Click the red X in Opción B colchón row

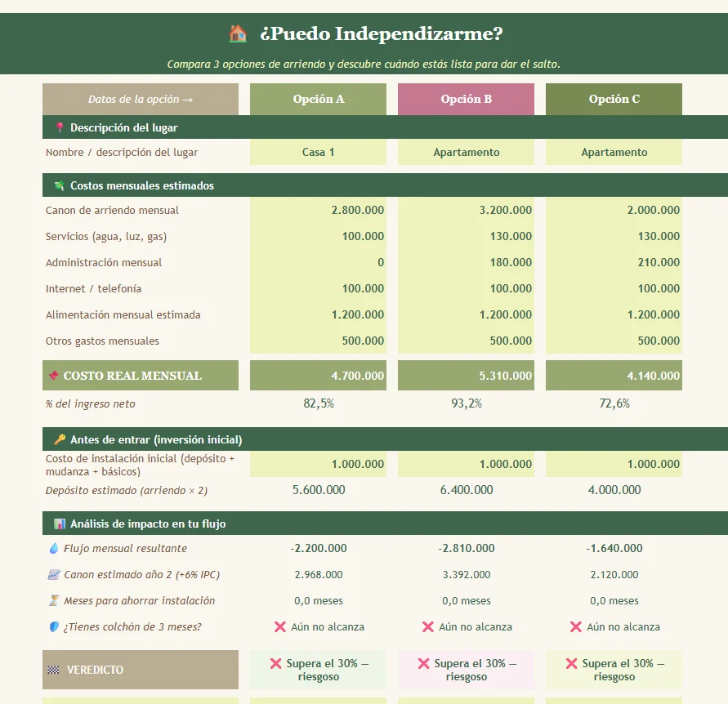pyautogui.click(x=427, y=626)
